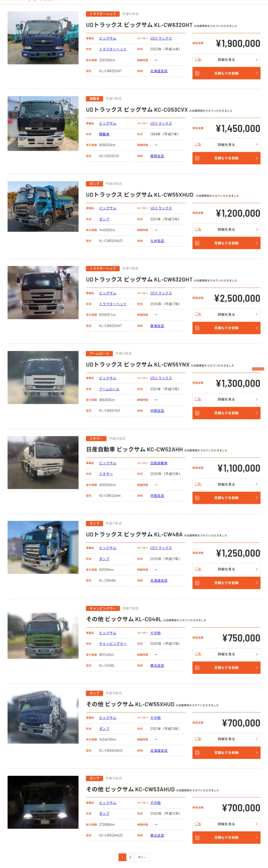This screenshot has height=868, width=268.
Task: Click truck icon in ¥750,000 camping car listing
Action: (198, 654)
